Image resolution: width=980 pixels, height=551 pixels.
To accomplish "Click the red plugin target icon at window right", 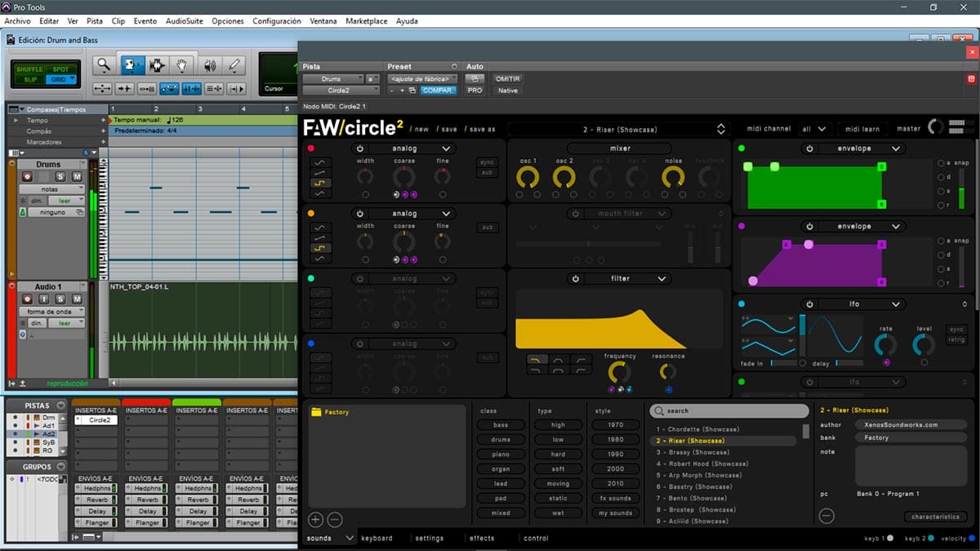I will pos(971,79).
